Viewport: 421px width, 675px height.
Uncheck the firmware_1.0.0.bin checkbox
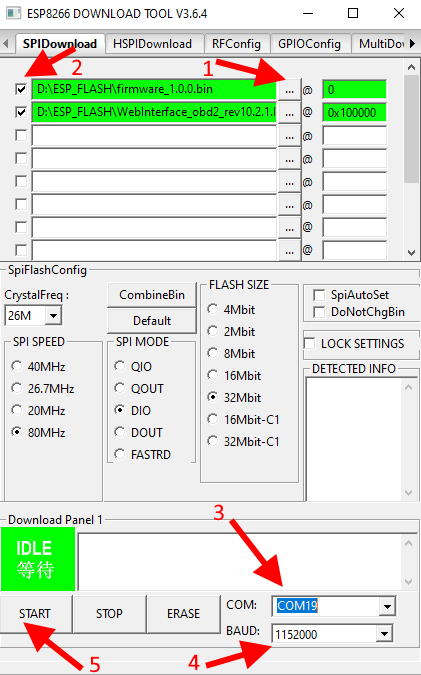[x=21, y=89]
